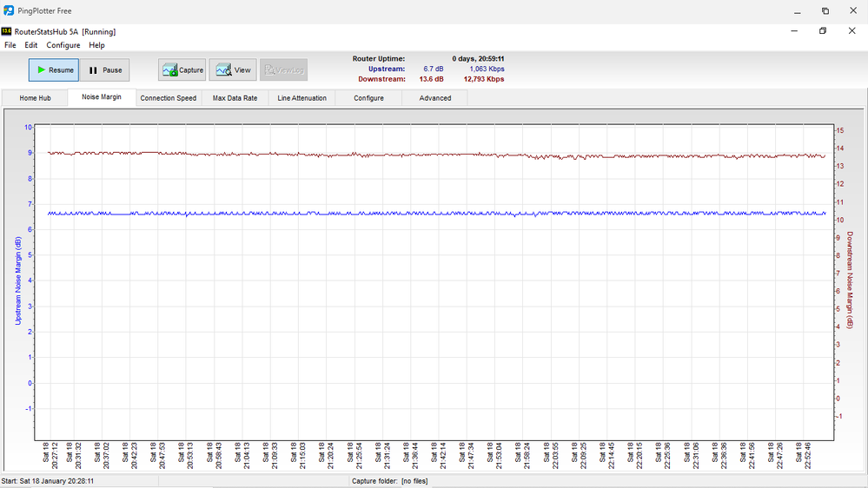Open the View graph button
This screenshot has width=868, height=488.
click(233, 70)
